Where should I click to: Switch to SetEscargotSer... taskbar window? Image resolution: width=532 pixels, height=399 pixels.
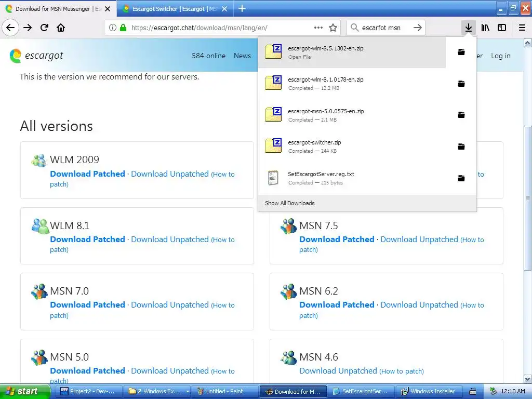(x=362, y=391)
